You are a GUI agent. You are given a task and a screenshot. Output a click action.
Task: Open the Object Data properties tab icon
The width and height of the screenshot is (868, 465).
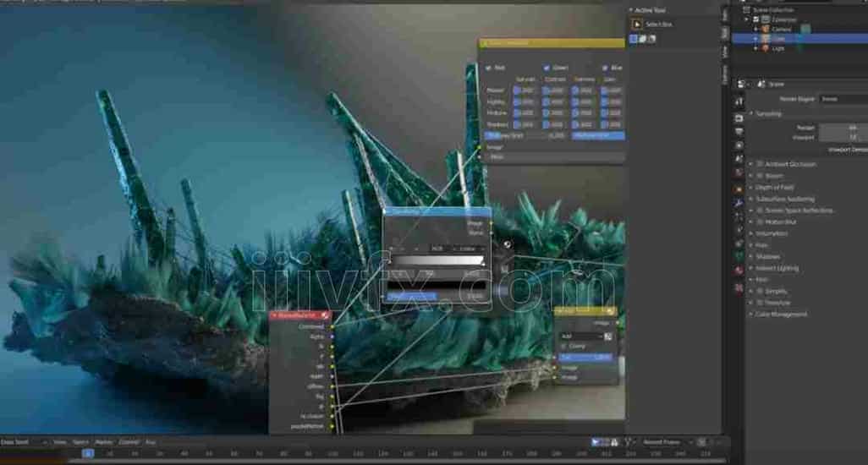tap(739, 256)
